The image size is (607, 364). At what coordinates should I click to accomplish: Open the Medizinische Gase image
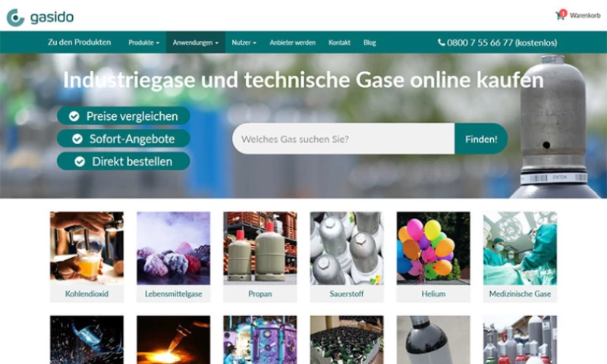[521, 248]
